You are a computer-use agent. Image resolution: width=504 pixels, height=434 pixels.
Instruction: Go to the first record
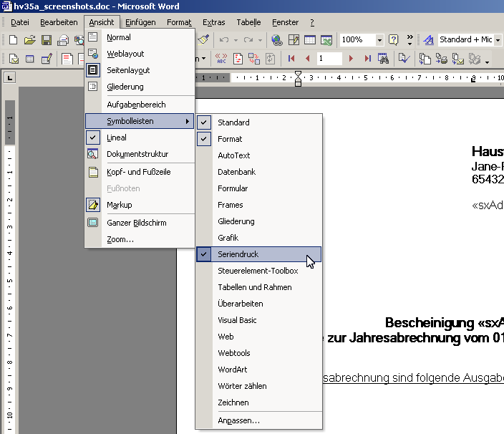(x=291, y=59)
